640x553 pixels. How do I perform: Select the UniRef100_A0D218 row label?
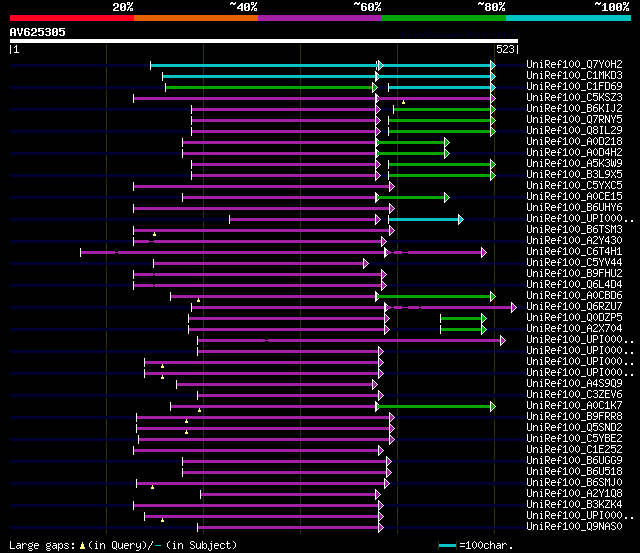[574, 142]
